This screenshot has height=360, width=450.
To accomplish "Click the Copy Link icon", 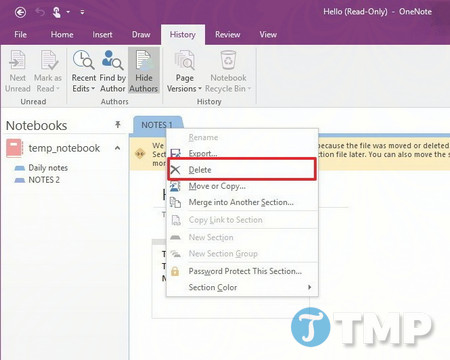I will (x=176, y=220).
